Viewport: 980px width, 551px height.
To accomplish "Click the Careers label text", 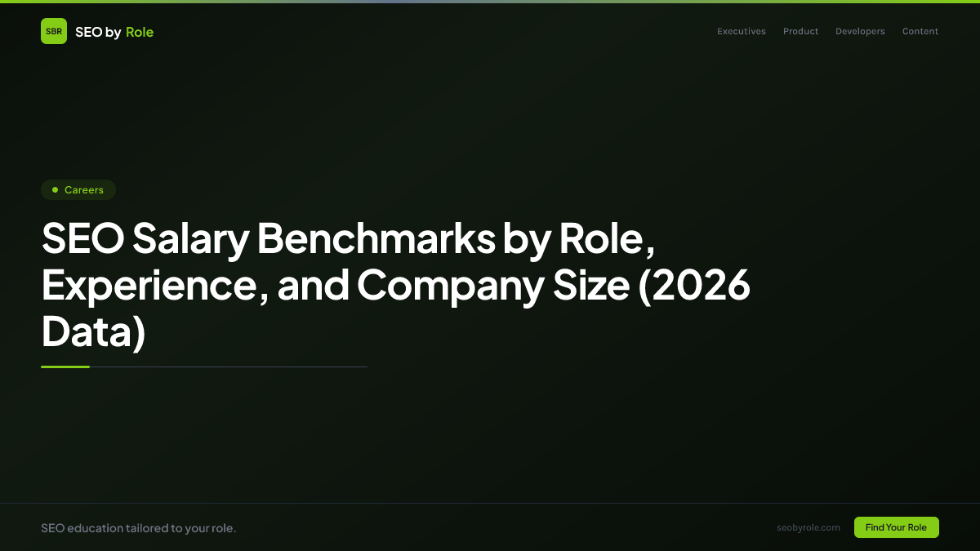I will [x=84, y=189].
